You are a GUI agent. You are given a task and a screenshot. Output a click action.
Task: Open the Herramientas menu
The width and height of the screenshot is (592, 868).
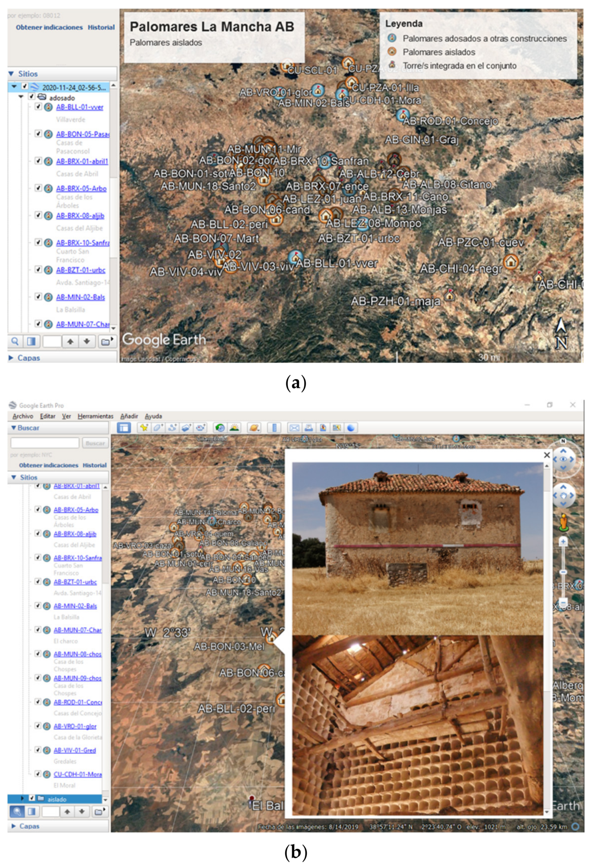[96, 416]
